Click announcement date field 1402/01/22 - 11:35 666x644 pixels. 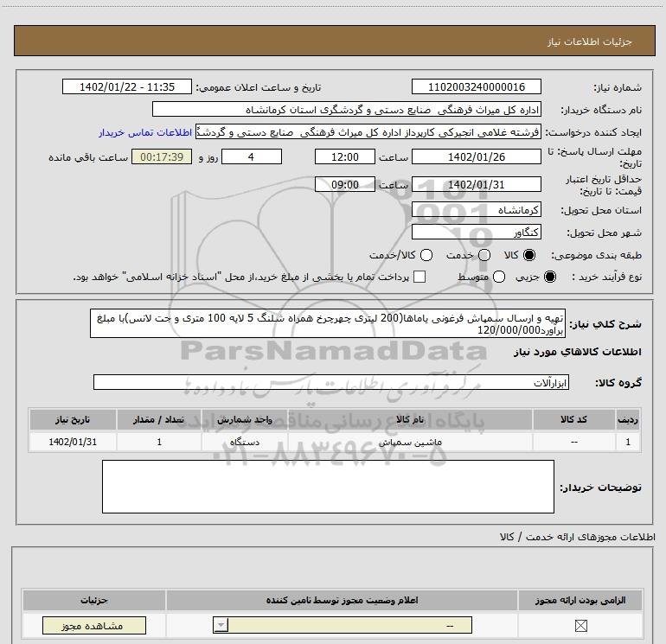point(127,86)
